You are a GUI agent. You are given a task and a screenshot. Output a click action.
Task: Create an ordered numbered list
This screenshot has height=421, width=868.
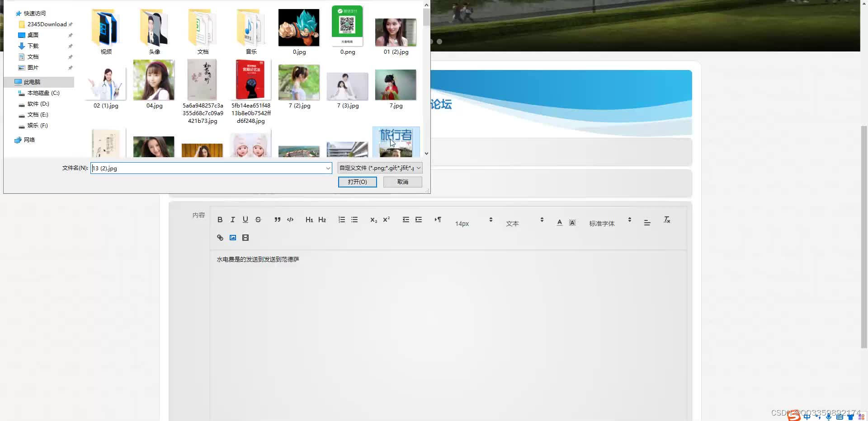click(x=341, y=220)
